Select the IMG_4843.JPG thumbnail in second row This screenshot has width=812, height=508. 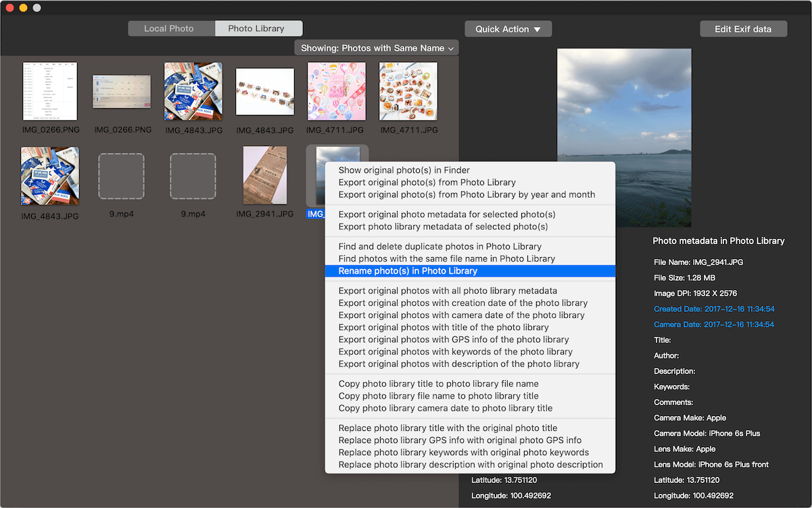pos(50,176)
